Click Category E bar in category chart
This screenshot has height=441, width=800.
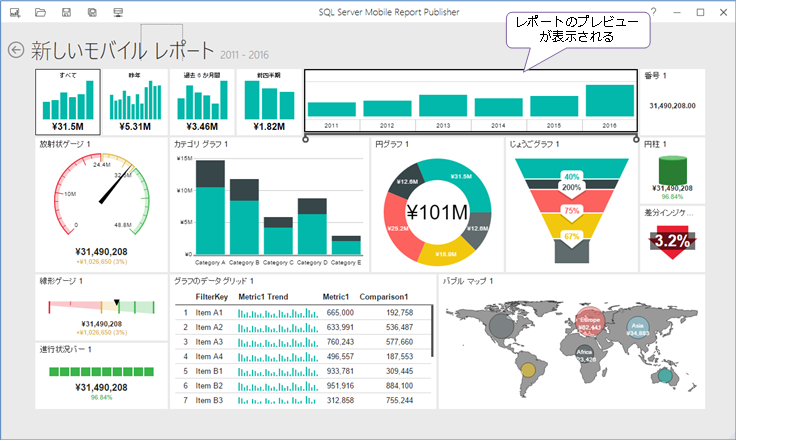coord(346,245)
